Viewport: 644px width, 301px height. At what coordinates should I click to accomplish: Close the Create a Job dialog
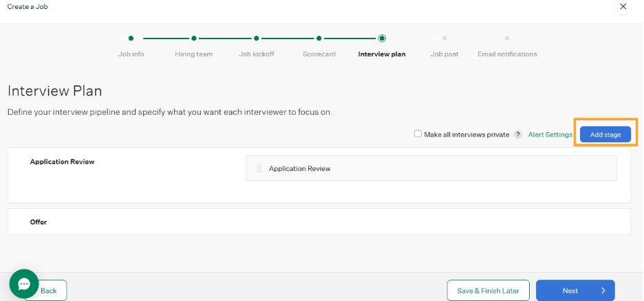[x=623, y=7]
